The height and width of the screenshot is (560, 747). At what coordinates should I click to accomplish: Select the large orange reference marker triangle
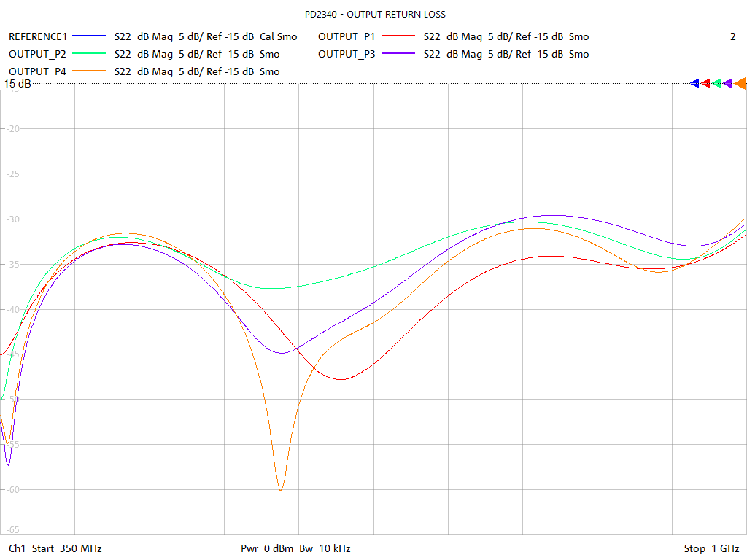(x=740, y=83)
